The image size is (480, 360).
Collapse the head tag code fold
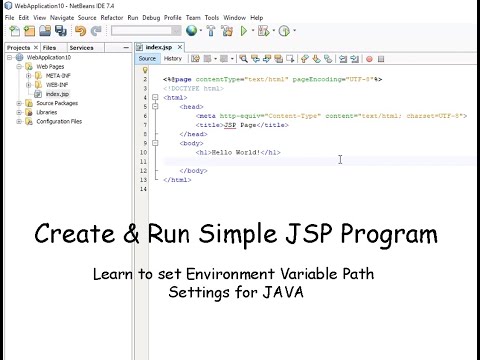pyautogui.click(x=155, y=106)
